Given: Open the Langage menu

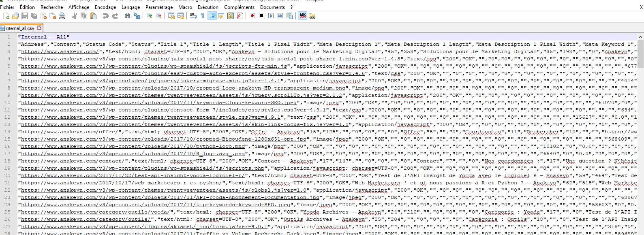Looking at the screenshot, I should point(131,7).
